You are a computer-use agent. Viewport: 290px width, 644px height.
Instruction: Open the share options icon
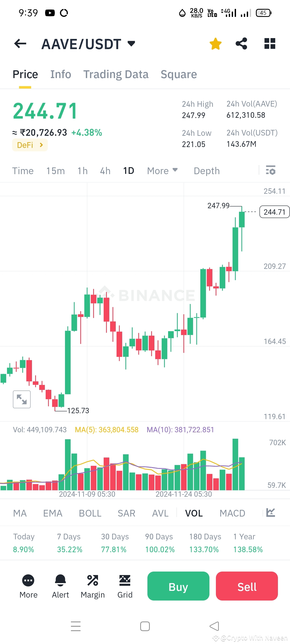click(241, 43)
